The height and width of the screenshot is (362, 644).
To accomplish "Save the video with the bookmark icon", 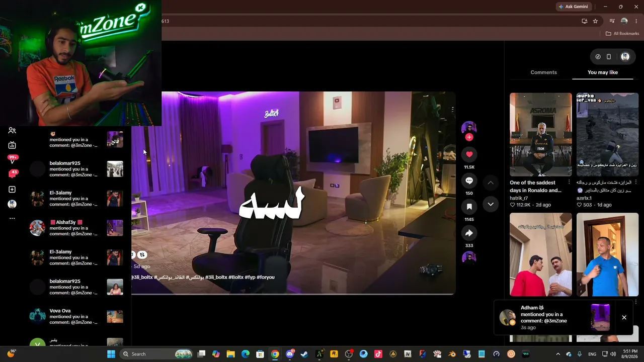I will coord(469,207).
